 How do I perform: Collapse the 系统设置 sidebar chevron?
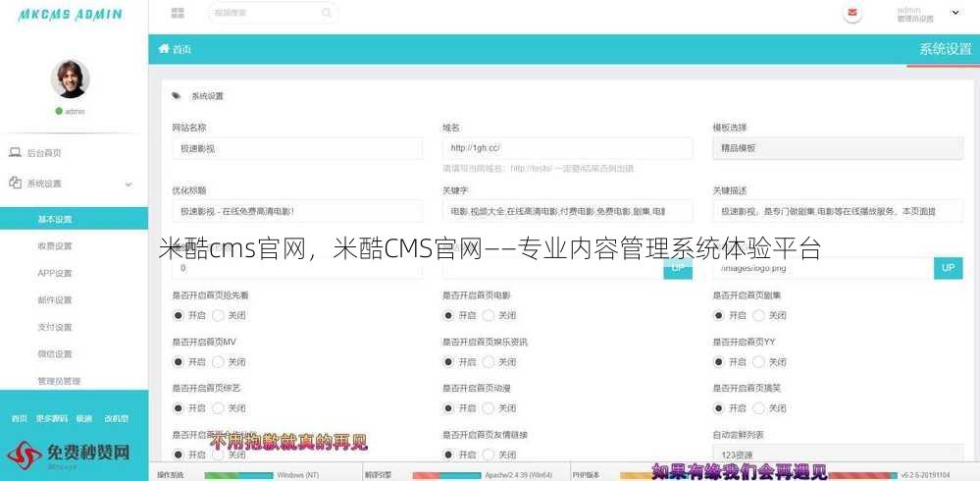pos(129,185)
